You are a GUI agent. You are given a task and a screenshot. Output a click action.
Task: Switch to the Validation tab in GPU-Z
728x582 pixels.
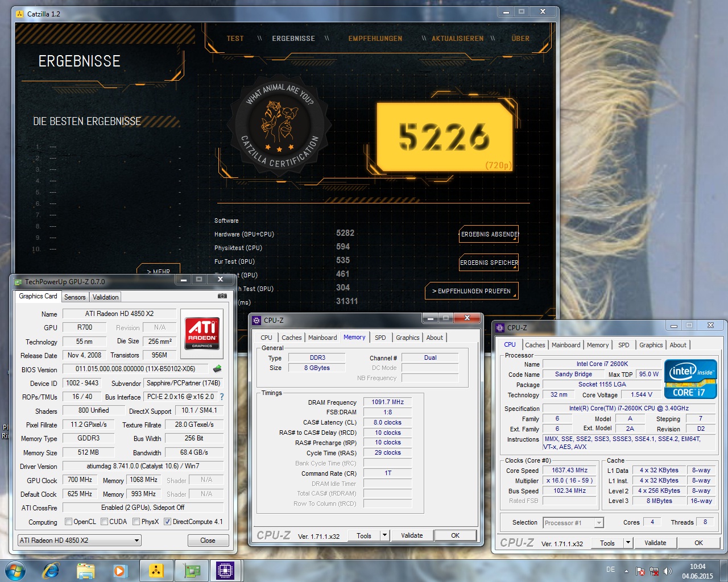(106, 297)
